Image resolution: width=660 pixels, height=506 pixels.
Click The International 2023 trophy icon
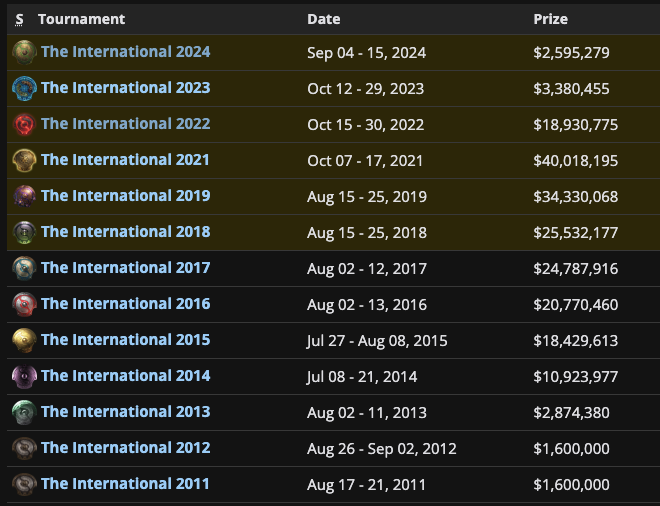pyautogui.click(x=24, y=88)
